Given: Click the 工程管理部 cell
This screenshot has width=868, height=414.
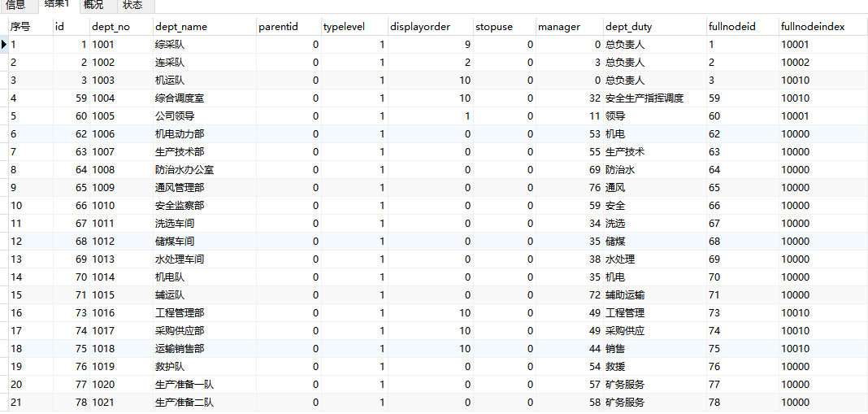Looking at the screenshot, I should pos(205,313).
